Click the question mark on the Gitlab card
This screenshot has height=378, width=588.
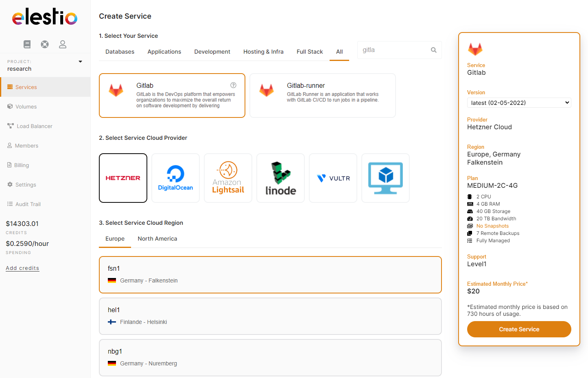tap(233, 85)
